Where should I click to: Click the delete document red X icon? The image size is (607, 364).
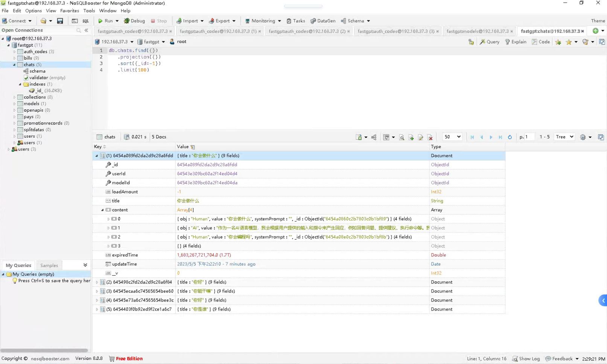[430, 137]
